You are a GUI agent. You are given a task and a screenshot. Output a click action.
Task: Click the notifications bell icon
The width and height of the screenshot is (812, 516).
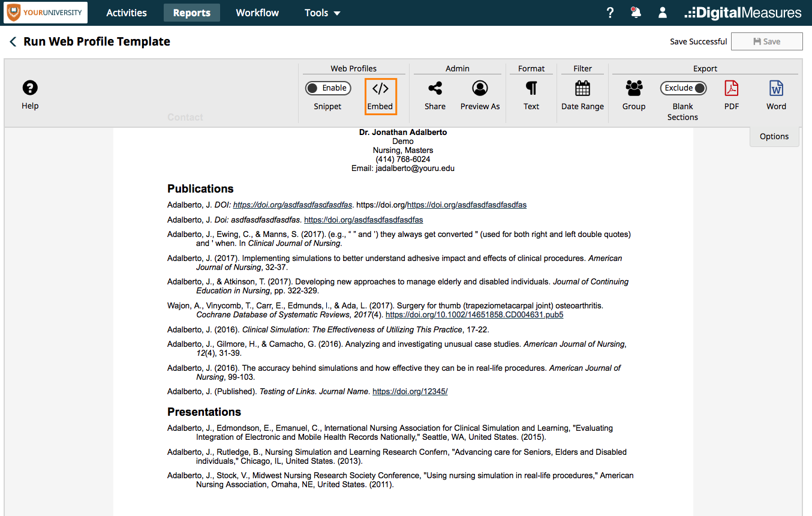coord(636,12)
